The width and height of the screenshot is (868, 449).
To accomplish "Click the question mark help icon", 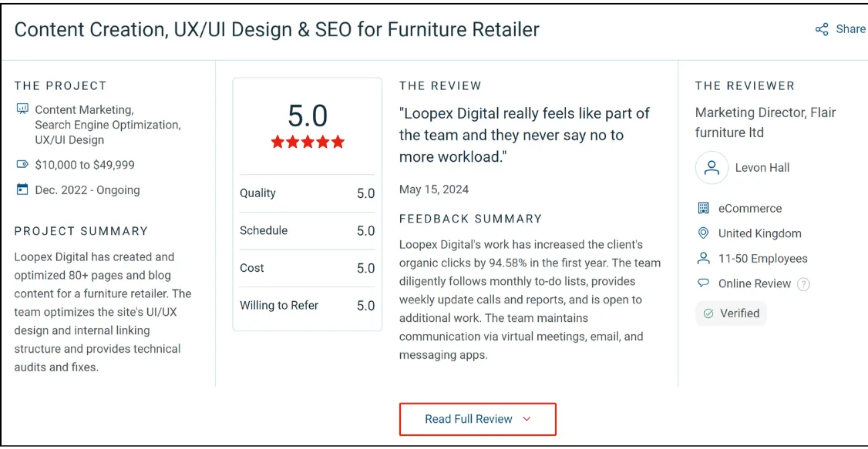I will pos(803,284).
